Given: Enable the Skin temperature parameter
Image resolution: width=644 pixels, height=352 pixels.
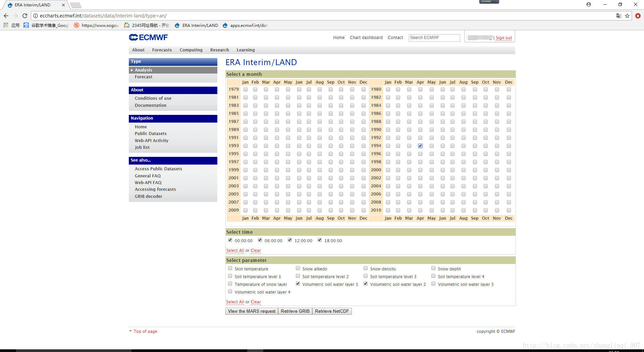Looking at the screenshot, I should point(230,268).
